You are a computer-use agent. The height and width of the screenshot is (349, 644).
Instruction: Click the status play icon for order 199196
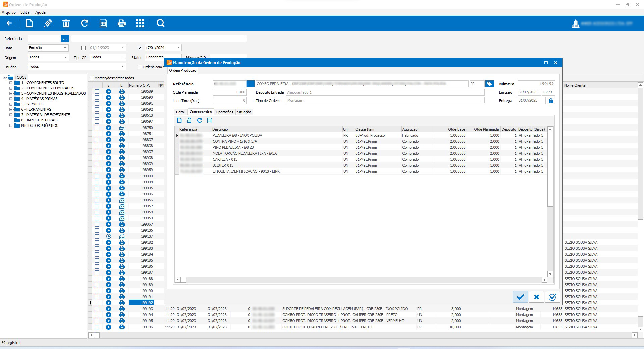(x=108, y=327)
